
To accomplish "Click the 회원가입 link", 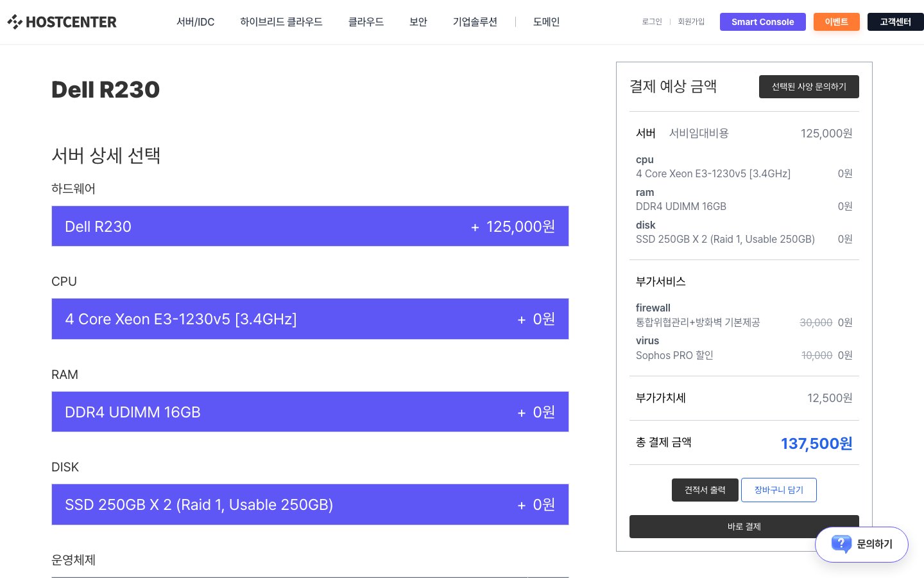I will coord(691,22).
